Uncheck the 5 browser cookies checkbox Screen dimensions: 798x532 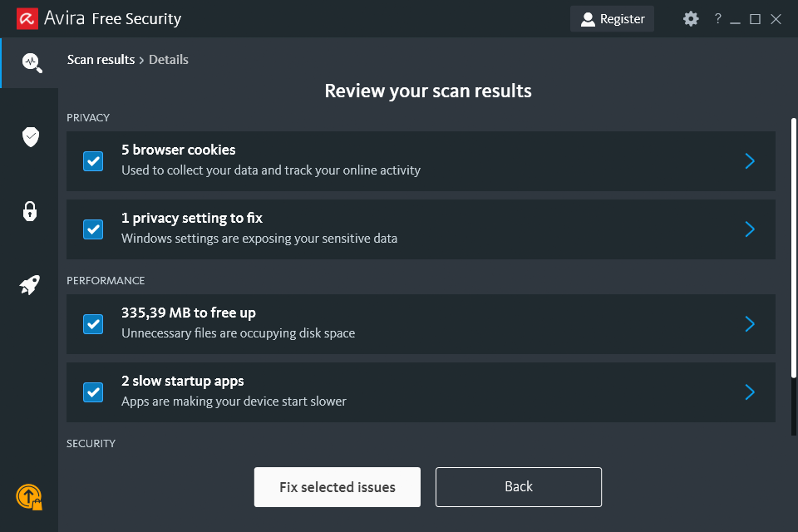click(93, 161)
